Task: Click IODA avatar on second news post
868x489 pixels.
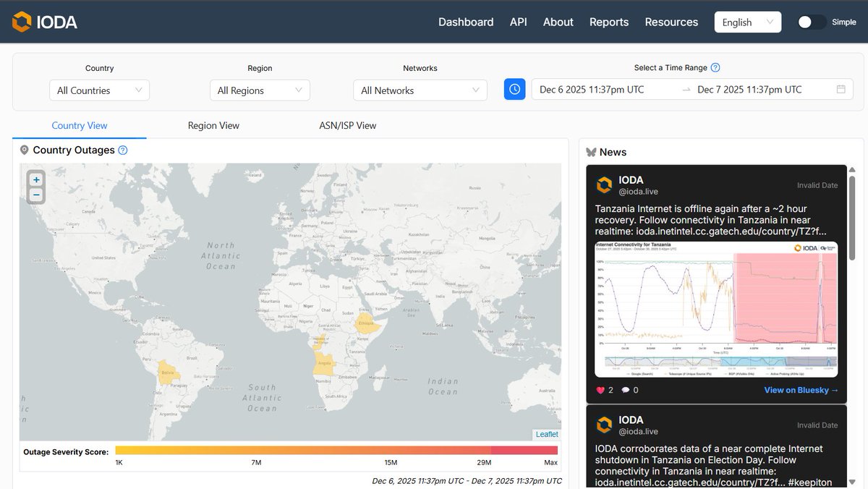Action: coord(604,425)
